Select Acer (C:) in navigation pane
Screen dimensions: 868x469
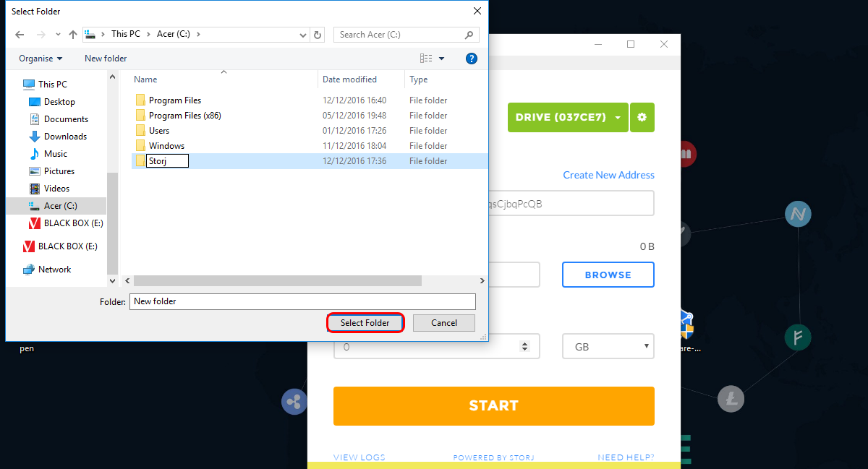tap(60, 206)
